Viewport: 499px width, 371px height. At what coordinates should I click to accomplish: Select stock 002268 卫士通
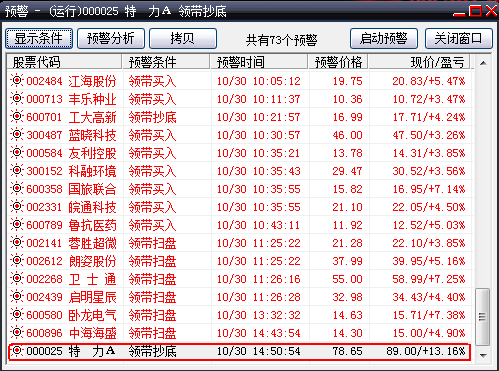pos(71,279)
